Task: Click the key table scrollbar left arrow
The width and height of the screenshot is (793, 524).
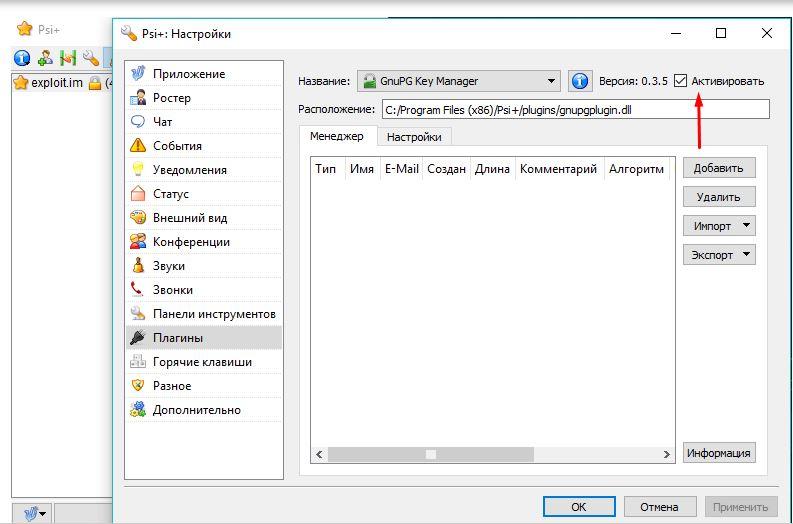Action: point(319,455)
